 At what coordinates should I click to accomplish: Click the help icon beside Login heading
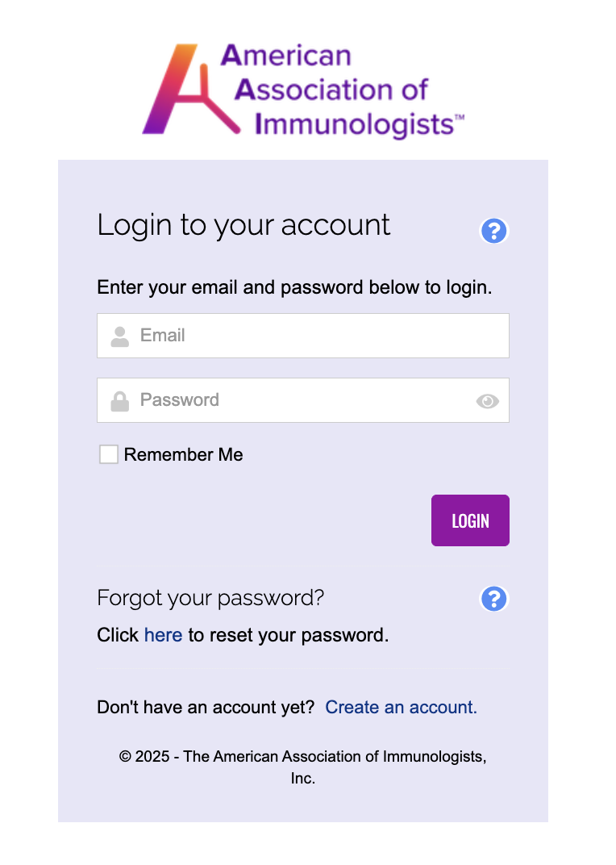(494, 231)
